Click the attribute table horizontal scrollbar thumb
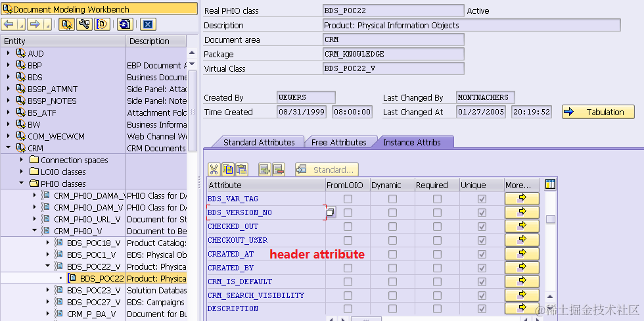The image size is (644, 321). point(367,318)
